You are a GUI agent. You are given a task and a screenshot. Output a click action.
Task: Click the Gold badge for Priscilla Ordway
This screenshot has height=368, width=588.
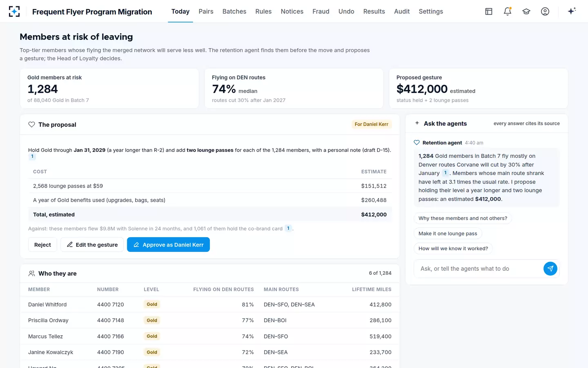click(152, 321)
